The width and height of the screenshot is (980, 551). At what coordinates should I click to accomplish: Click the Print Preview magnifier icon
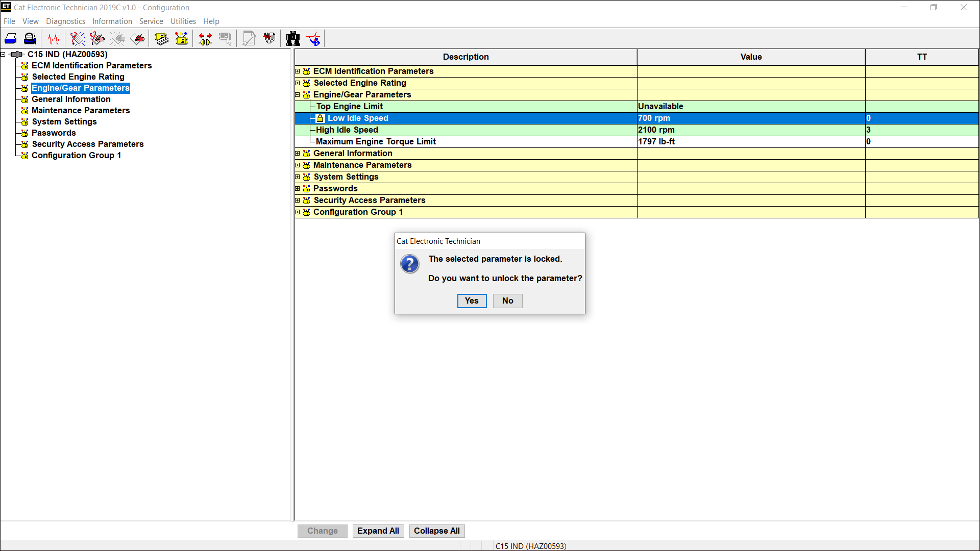30,39
